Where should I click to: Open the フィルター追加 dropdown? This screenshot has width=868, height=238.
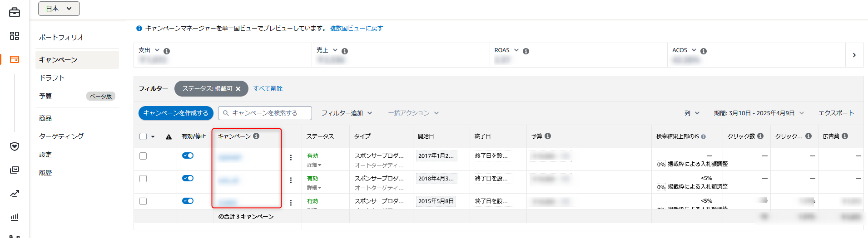point(347,113)
